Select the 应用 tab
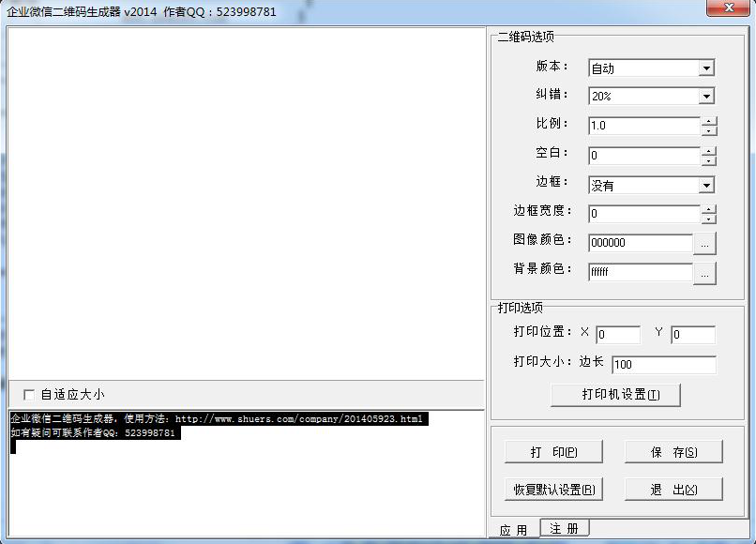The height and width of the screenshot is (544, 756). [513, 530]
